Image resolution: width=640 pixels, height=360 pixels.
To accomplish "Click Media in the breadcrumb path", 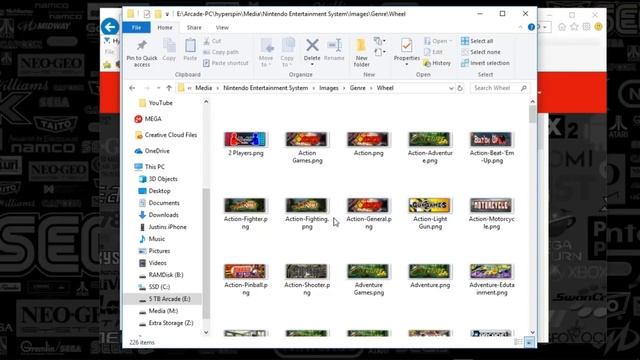I will pos(203,88).
